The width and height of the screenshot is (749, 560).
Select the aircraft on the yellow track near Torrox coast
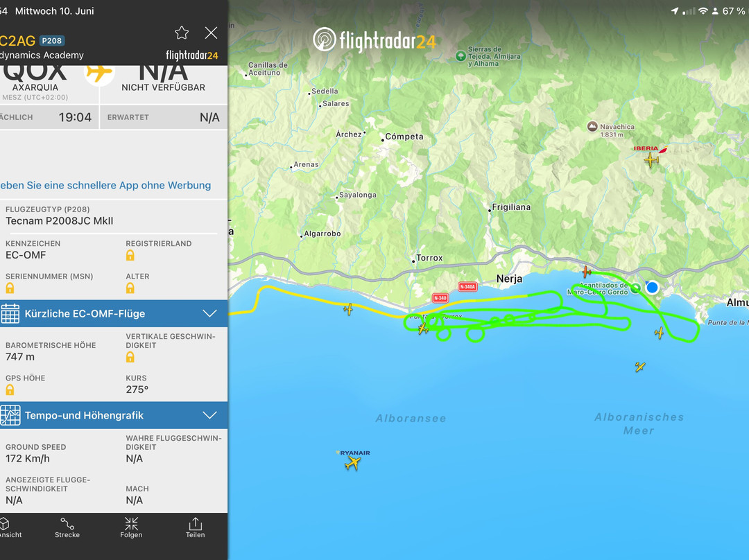pyautogui.click(x=348, y=309)
